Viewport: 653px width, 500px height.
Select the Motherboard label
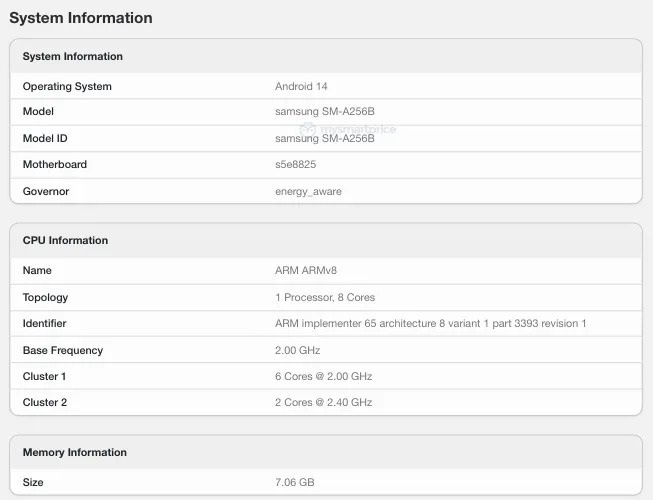pyautogui.click(x=55, y=165)
